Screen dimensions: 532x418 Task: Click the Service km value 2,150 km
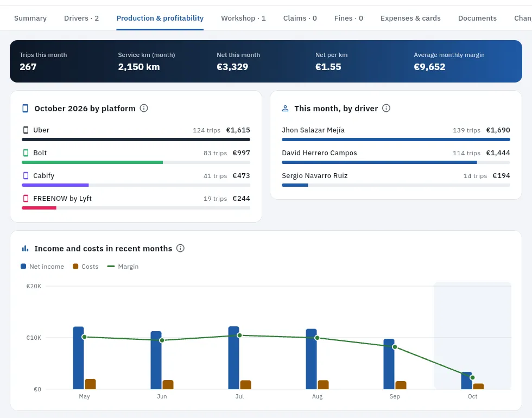139,67
